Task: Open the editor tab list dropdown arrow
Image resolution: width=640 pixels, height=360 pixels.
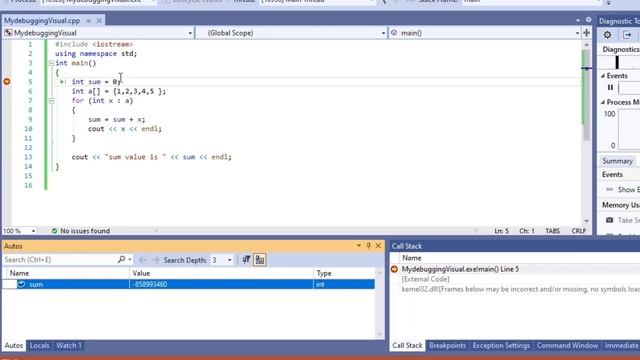Action: click(x=578, y=20)
